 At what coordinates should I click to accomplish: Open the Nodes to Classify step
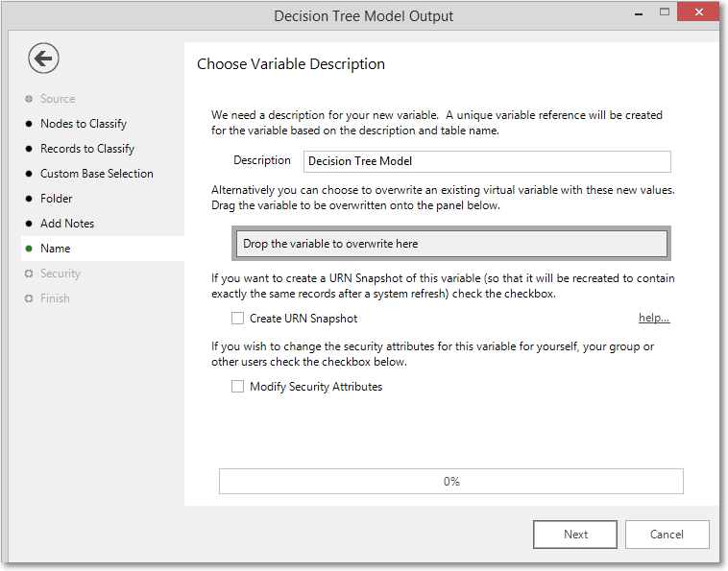[x=84, y=124]
